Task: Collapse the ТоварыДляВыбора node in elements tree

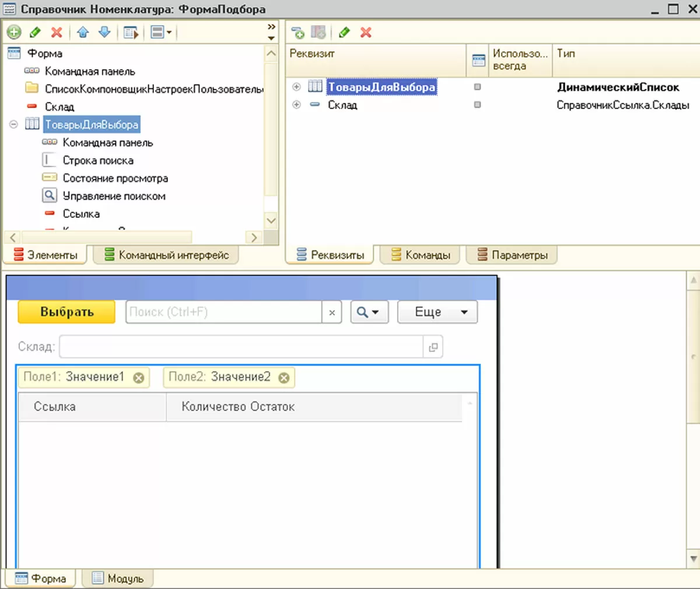Action: coord(13,124)
